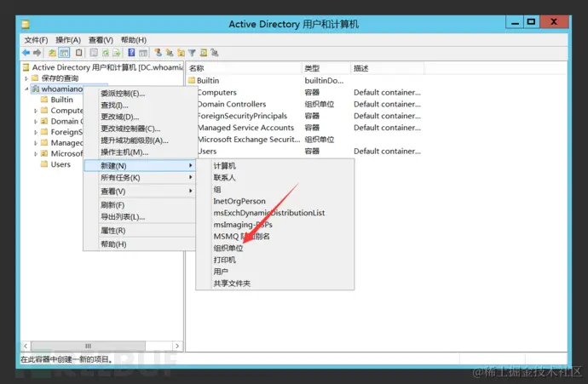Select msExchDynamicDistributionList submenu entry
Image resolution: width=588 pixels, height=384 pixels.
(275, 213)
